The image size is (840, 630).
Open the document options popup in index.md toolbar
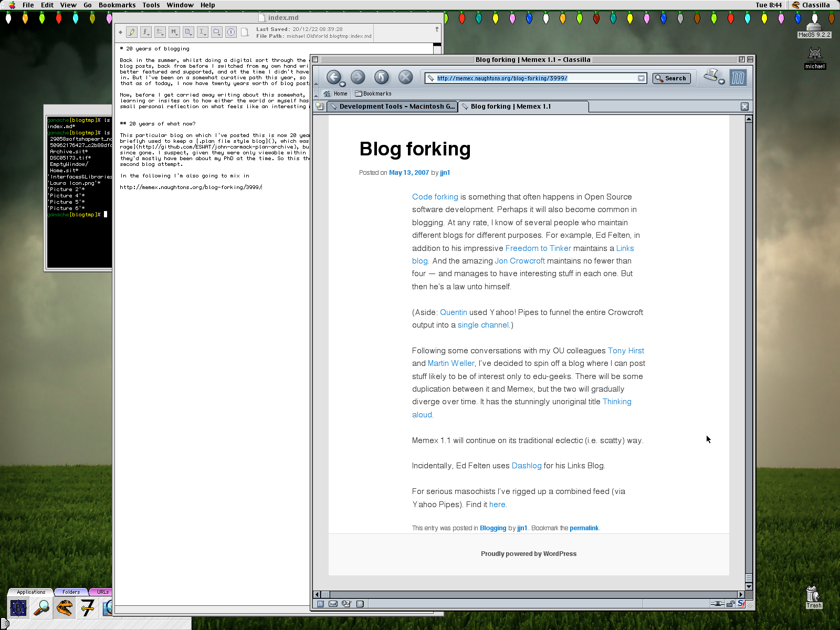(188, 32)
